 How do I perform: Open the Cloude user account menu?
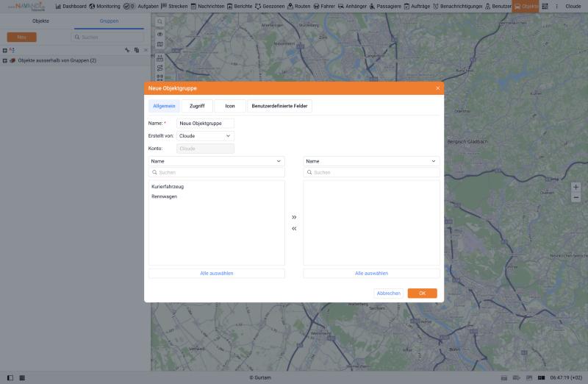[x=573, y=7]
